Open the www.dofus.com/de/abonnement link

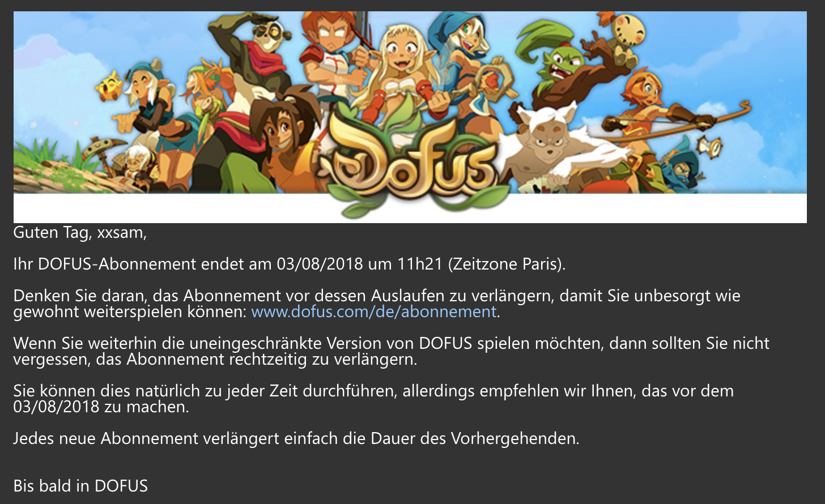[x=373, y=312]
